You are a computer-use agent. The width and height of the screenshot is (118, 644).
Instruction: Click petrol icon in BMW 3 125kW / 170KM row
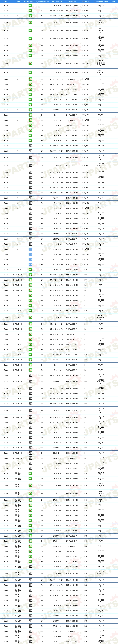[30, 11]
